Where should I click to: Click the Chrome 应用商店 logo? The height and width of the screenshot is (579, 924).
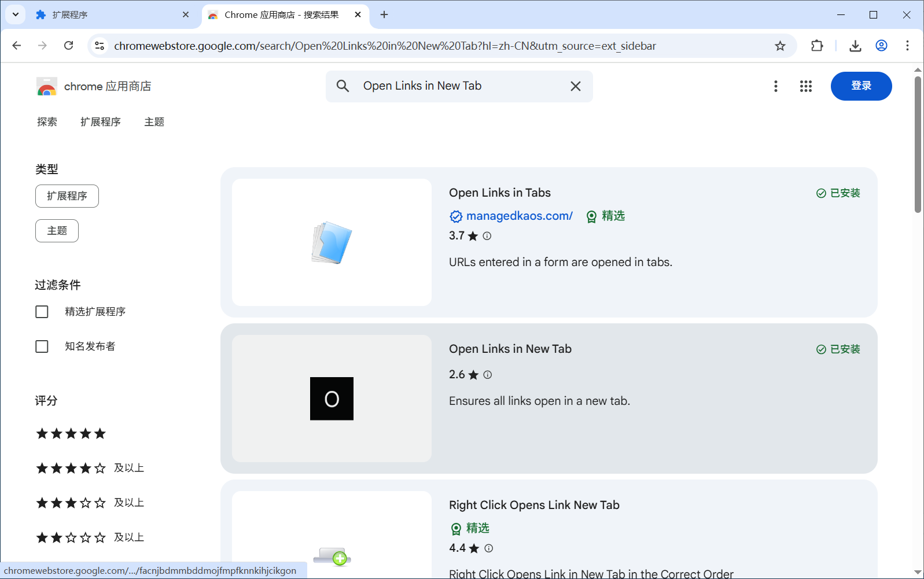[x=94, y=86]
